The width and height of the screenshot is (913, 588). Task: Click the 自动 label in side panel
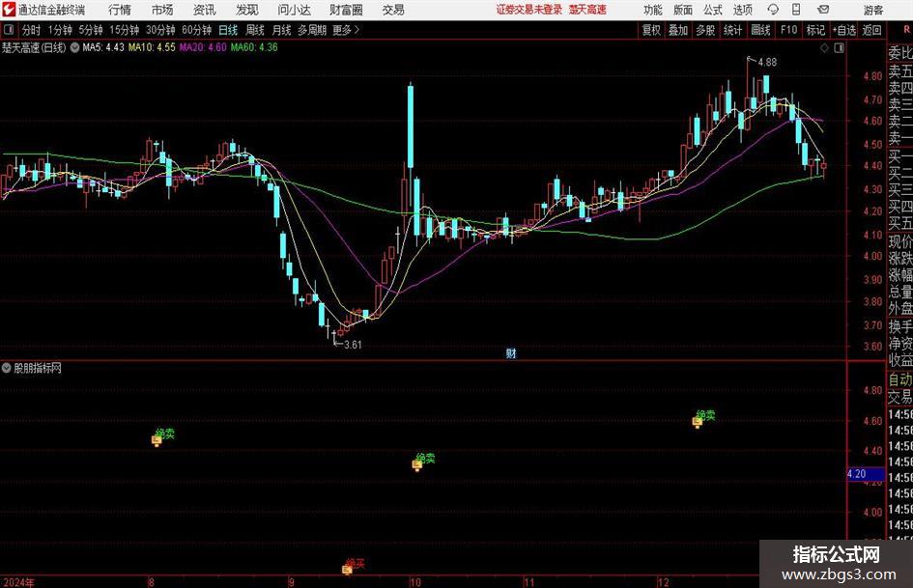coord(900,379)
